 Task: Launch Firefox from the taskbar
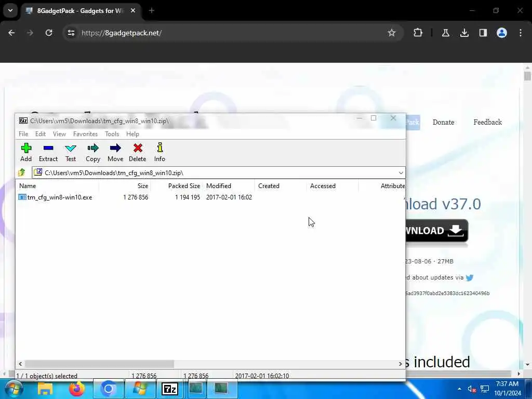[77, 389]
